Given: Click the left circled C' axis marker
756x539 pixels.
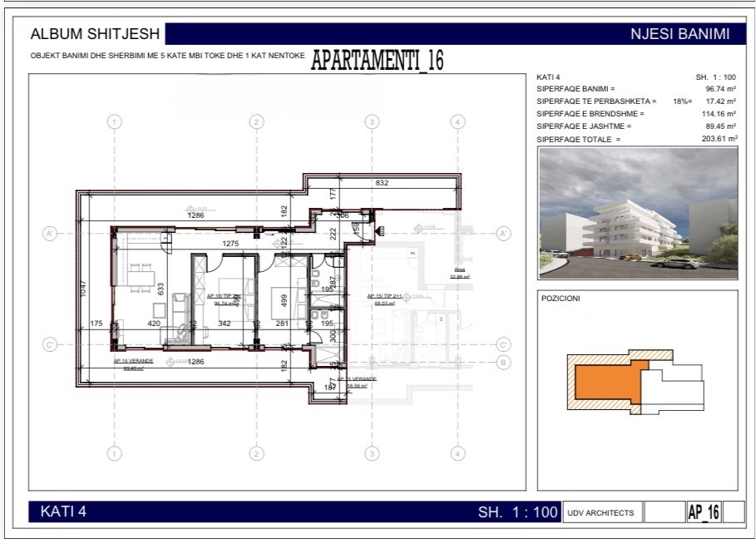Looking at the screenshot, I should click(x=50, y=344).
